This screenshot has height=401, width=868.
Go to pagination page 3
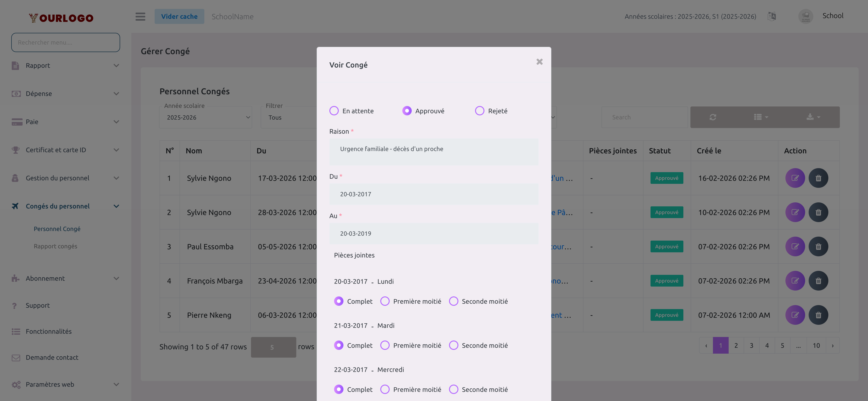(751, 345)
